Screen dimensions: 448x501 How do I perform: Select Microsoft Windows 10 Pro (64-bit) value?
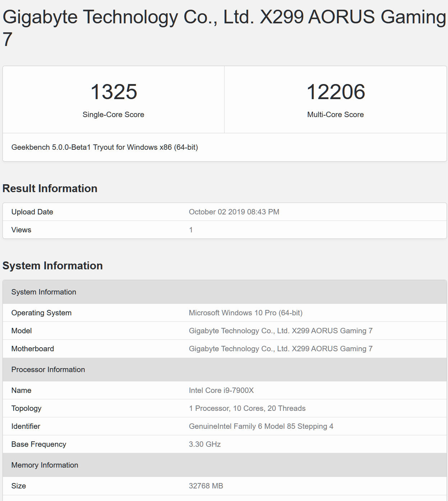(246, 313)
